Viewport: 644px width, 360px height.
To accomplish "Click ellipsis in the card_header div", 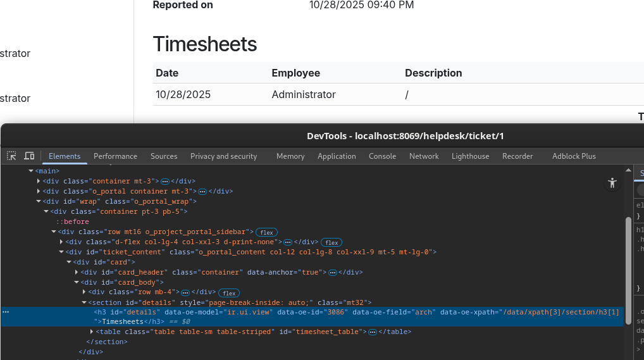I will (x=332, y=273).
